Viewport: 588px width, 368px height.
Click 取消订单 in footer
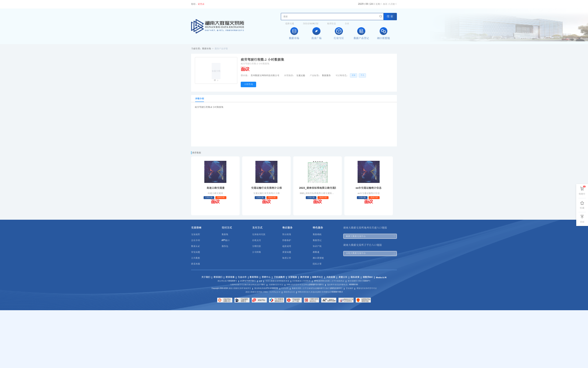(287, 258)
